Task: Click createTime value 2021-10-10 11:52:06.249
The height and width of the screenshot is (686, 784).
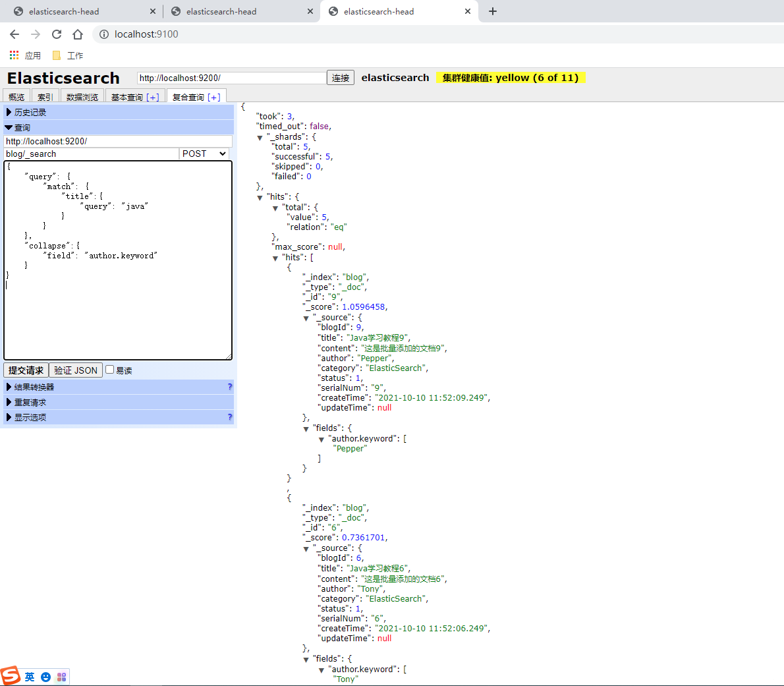Action: click(432, 629)
